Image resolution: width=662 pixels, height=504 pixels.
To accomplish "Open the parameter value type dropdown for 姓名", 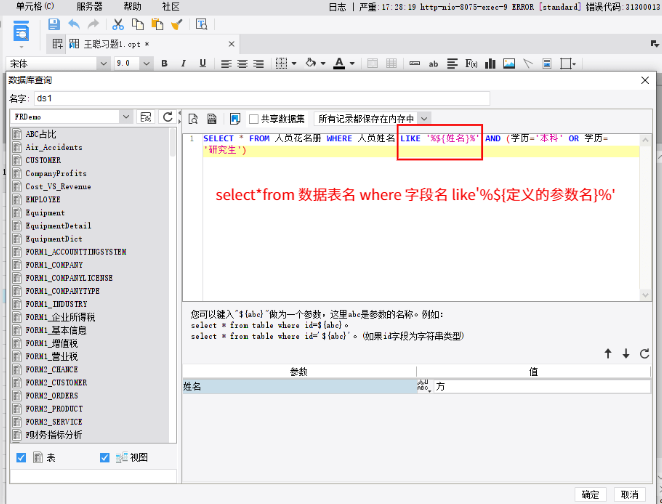I will coord(423,386).
